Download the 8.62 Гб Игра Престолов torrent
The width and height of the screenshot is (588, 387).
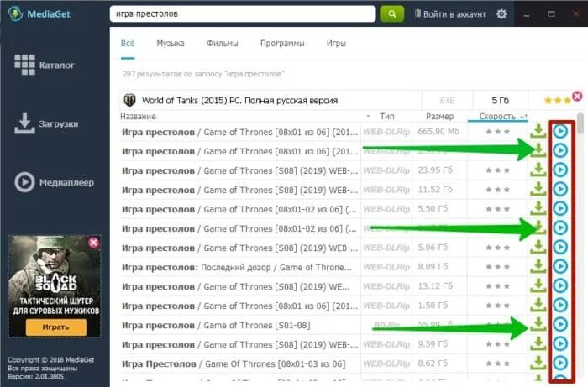tap(538, 363)
